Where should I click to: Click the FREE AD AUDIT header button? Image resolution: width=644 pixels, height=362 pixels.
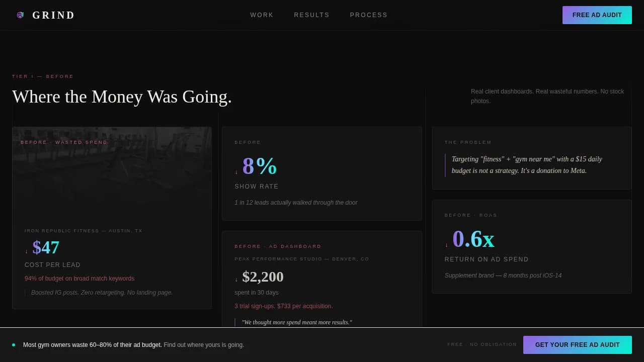coord(597,15)
